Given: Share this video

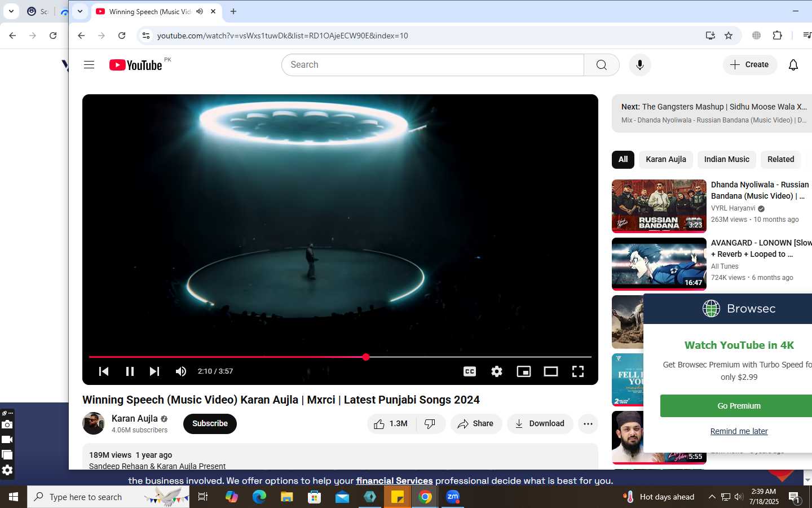Looking at the screenshot, I should coord(476,424).
